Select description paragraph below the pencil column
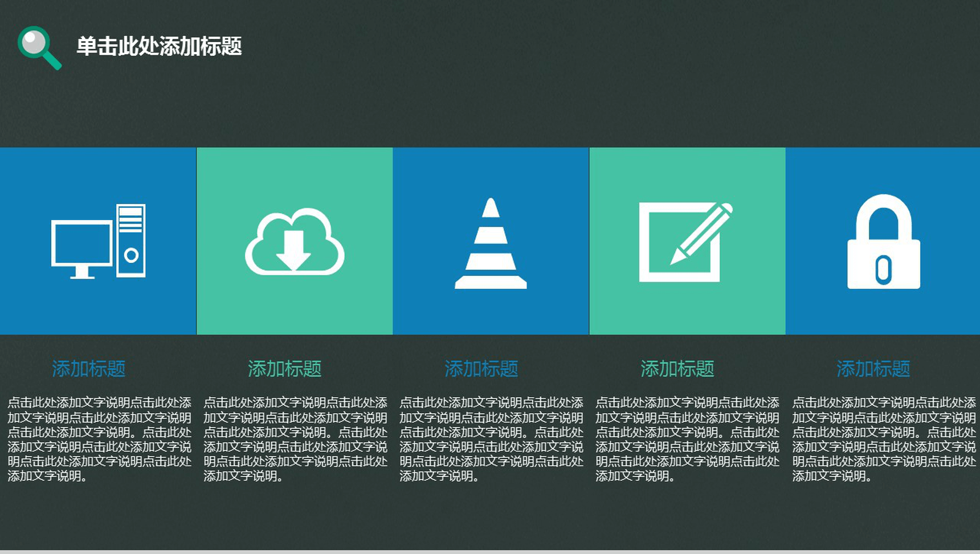 tap(687, 439)
